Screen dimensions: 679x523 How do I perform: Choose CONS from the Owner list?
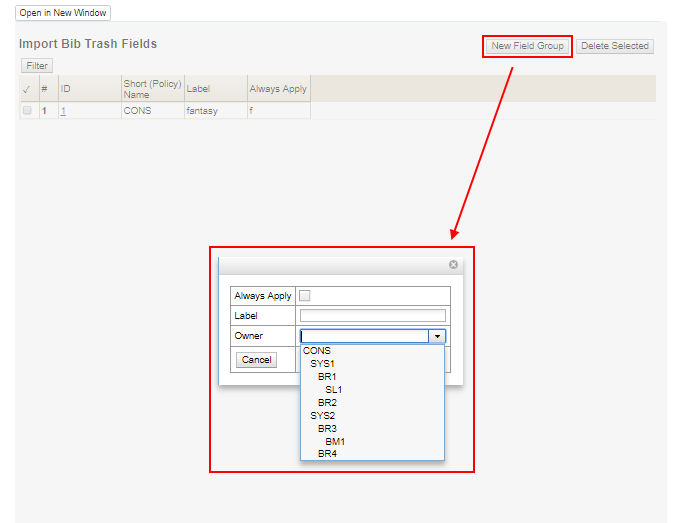tap(317, 351)
